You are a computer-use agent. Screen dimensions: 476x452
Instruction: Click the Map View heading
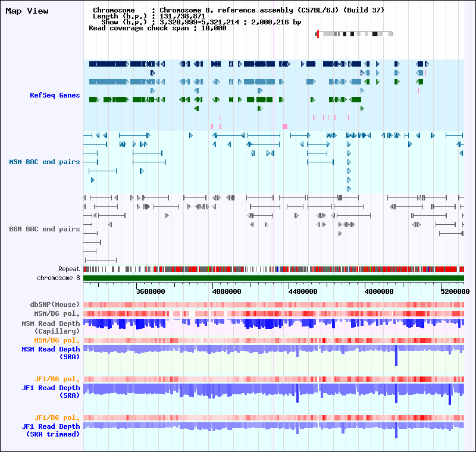[x=27, y=11]
